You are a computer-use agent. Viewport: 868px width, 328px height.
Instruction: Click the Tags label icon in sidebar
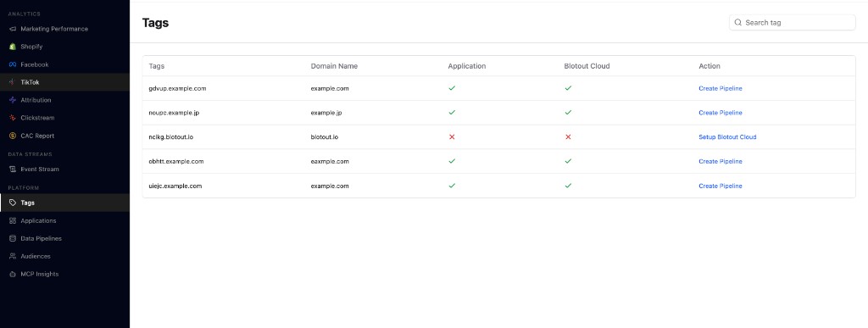click(x=13, y=203)
